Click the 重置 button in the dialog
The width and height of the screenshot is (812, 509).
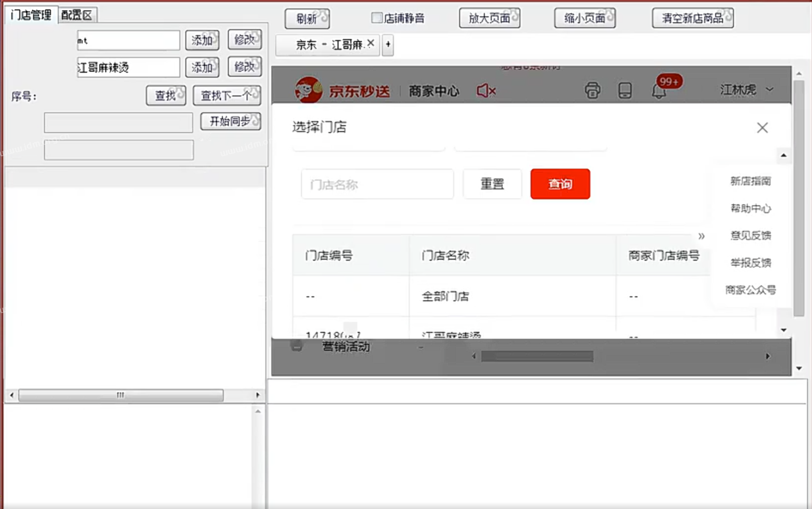point(492,184)
